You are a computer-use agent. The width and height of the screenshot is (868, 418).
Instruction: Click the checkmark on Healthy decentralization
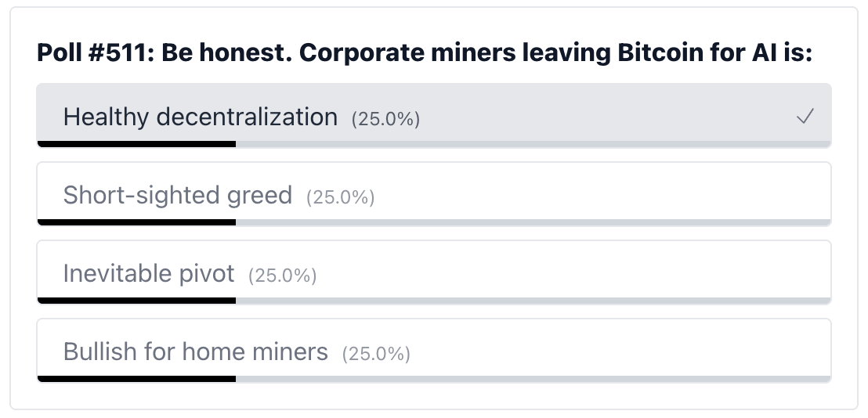805,117
